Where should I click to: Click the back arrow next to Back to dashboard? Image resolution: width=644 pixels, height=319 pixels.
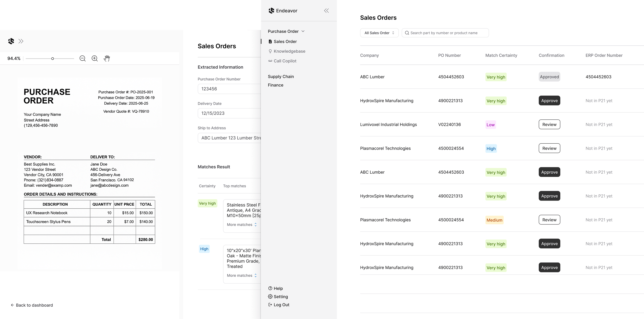[x=12, y=305]
